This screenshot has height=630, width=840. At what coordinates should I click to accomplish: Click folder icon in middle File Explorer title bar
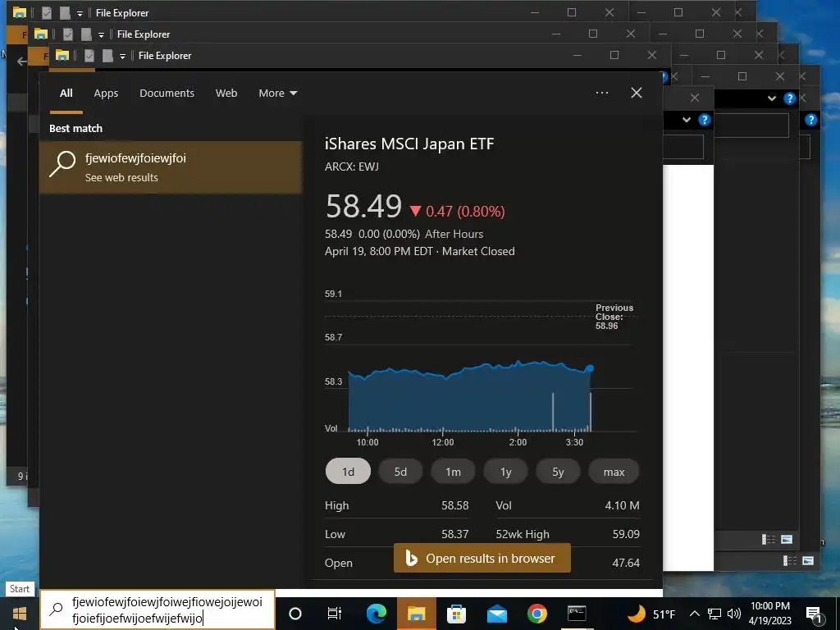pos(41,34)
